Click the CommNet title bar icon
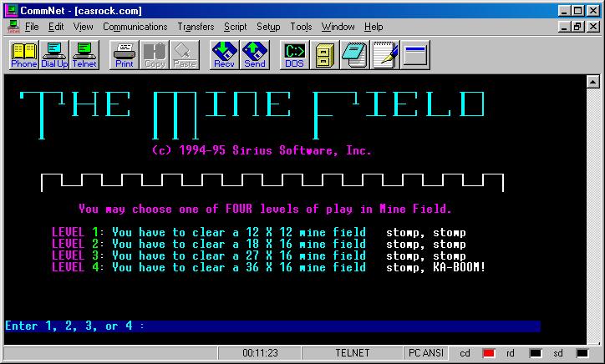 [x=11, y=10]
